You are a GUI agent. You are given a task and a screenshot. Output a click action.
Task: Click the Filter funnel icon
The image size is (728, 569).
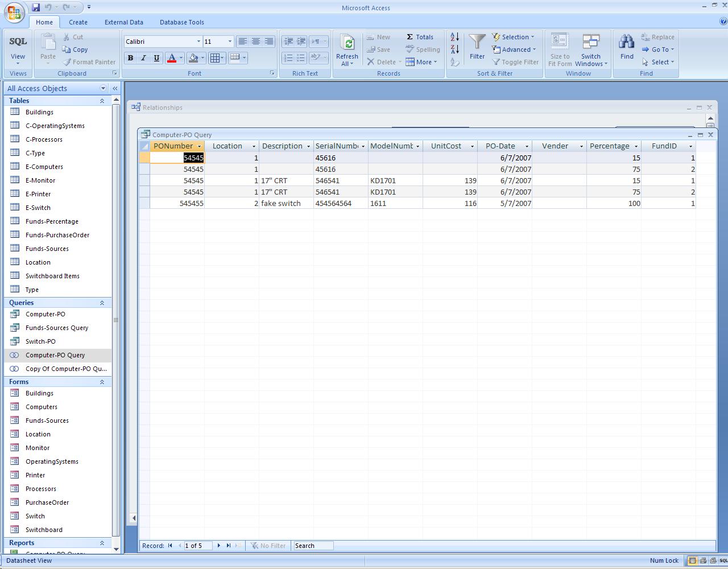point(477,43)
